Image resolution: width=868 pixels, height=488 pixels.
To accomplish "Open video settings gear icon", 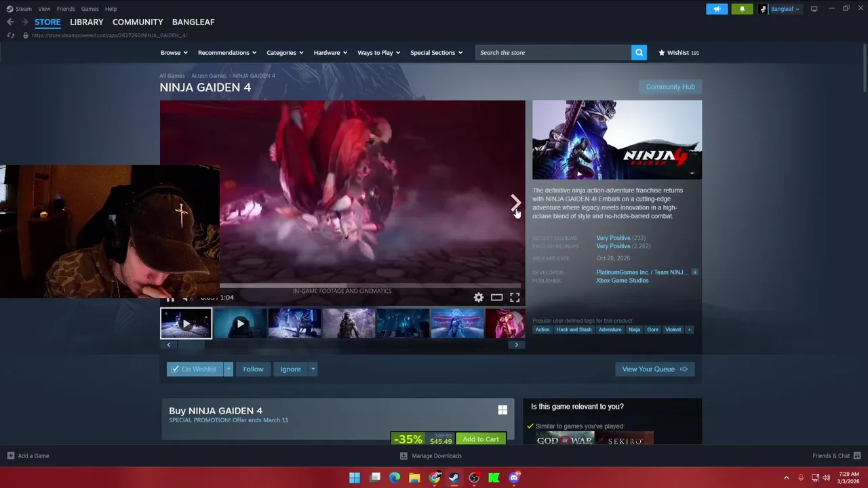I will [479, 298].
